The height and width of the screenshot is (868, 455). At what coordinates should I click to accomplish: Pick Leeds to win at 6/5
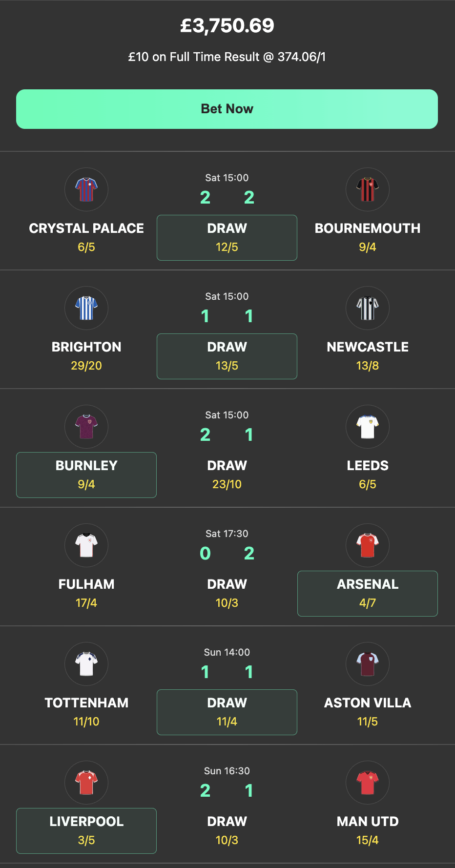(368, 475)
